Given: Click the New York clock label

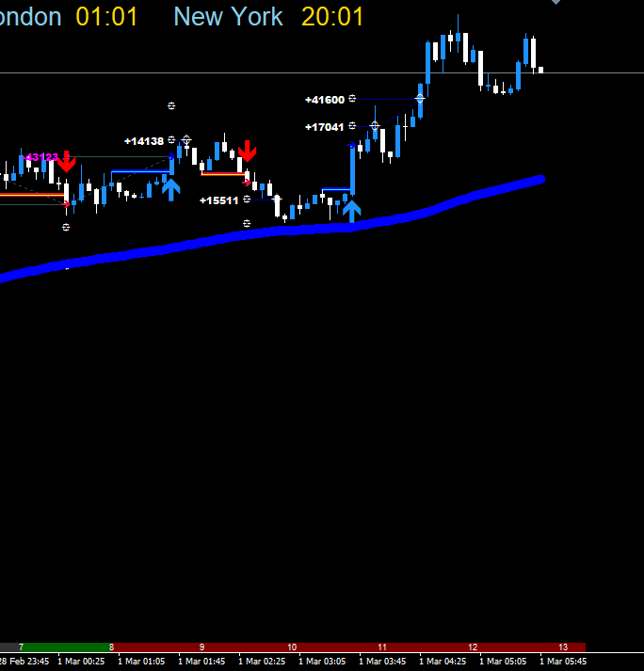Looking at the screenshot, I should (228, 17).
